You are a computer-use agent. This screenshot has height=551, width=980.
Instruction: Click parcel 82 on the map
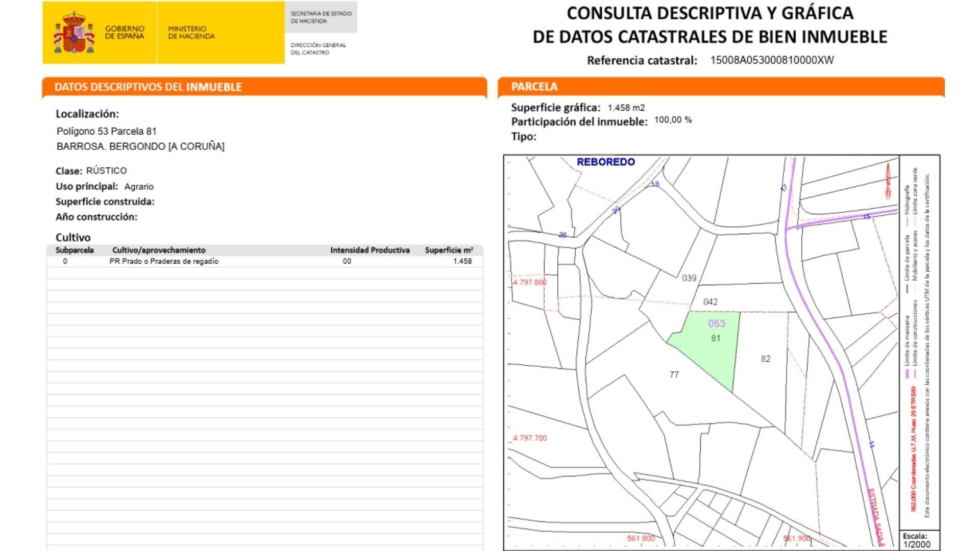pos(765,359)
